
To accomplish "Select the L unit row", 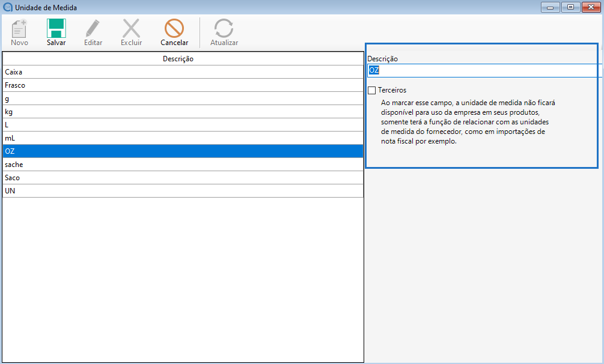I will coord(183,125).
